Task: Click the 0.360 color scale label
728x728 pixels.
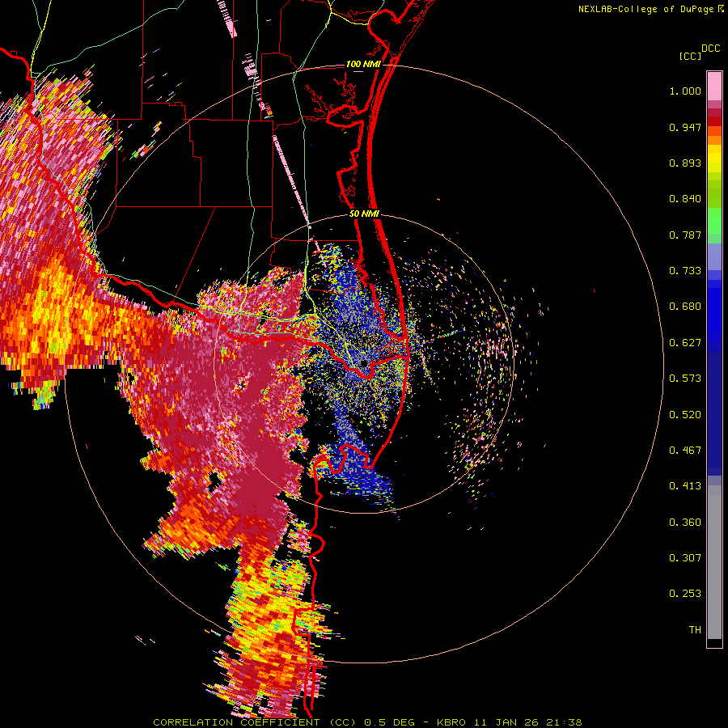Action: pyautogui.click(x=685, y=523)
